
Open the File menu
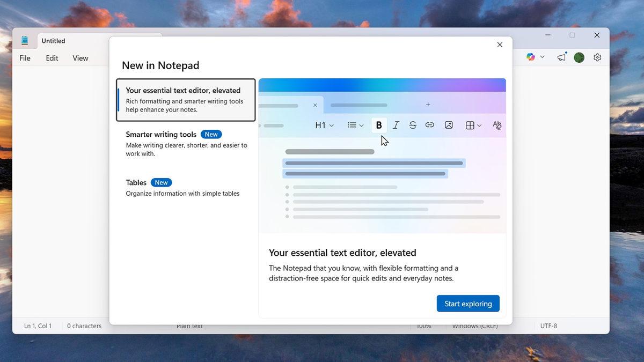coord(25,58)
